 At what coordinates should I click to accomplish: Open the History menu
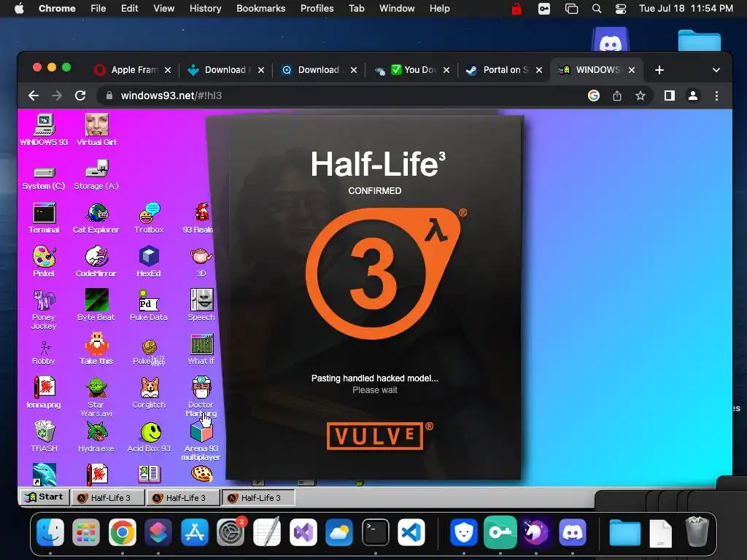pyautogui.click(x=205, y=8)
